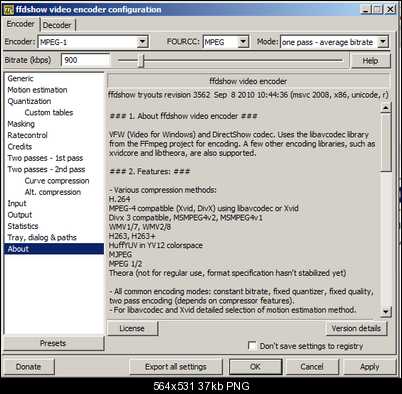This screenshot has width=402, height=394.
Task: Select the highlighted About page
Action: click(54, 249)
